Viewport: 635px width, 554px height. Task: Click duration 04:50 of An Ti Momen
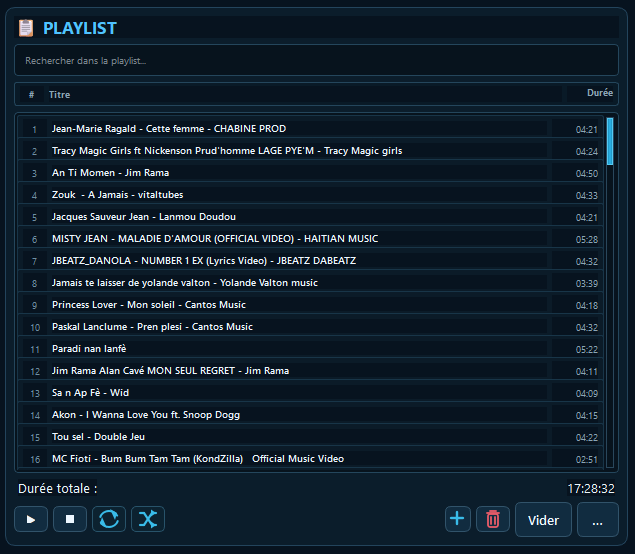point(586,174)
